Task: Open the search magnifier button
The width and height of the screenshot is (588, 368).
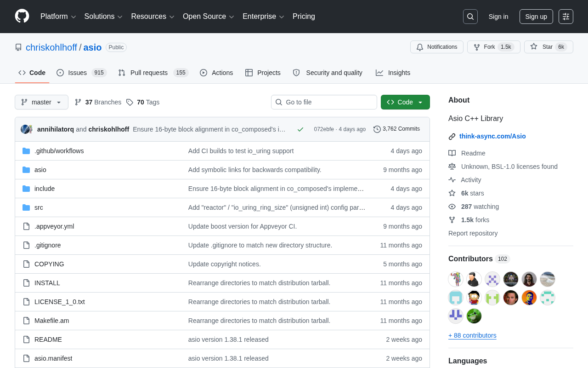Action: (470, 17)
